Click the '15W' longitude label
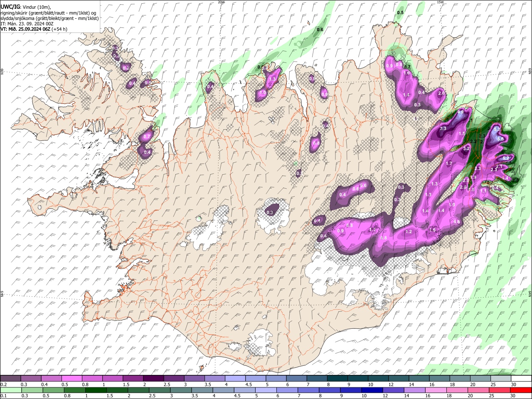Screen dimensions: 532x399 coord(440,2)
